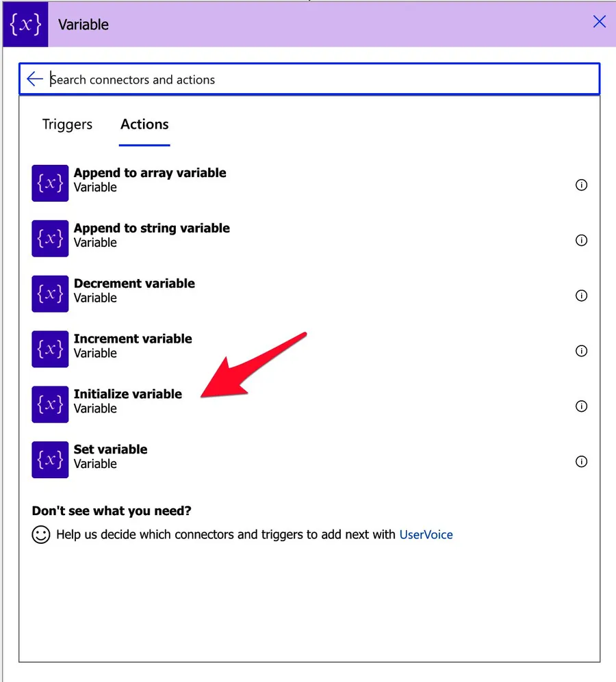This screenshot has width=616, height=682.
Task: Show info for Append to string variable
Action: pos(581,240)
